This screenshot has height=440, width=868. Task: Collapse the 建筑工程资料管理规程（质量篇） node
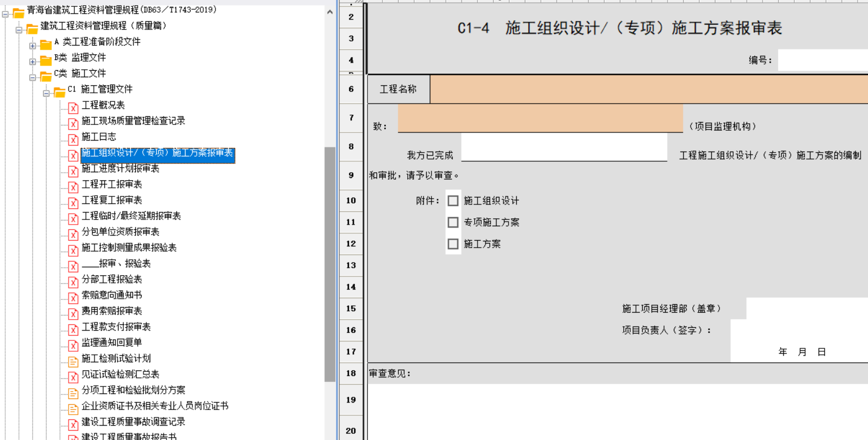point(19,30)
